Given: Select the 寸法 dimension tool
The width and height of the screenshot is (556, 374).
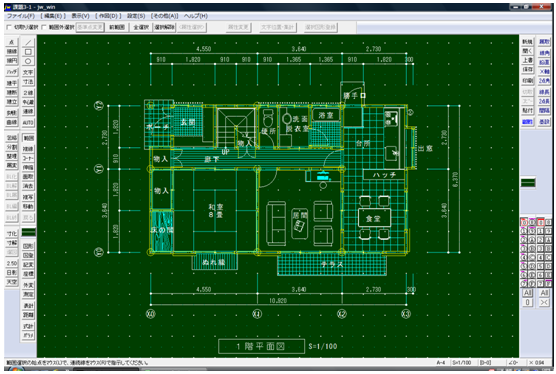Looking at the screenshot, I should 28,82.
